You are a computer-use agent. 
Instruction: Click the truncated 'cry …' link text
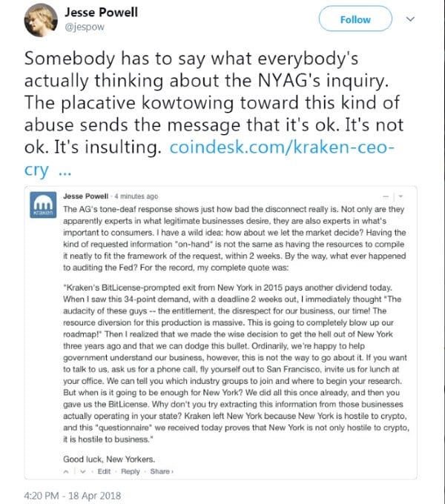click(47, 170)
